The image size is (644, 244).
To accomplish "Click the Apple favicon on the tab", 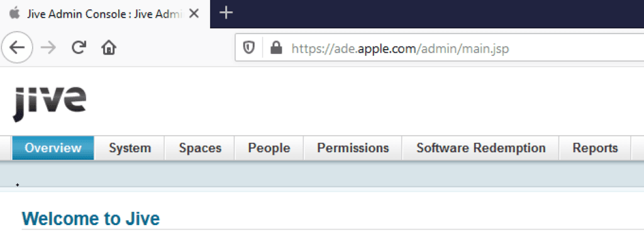I will (x=14, y=14).
